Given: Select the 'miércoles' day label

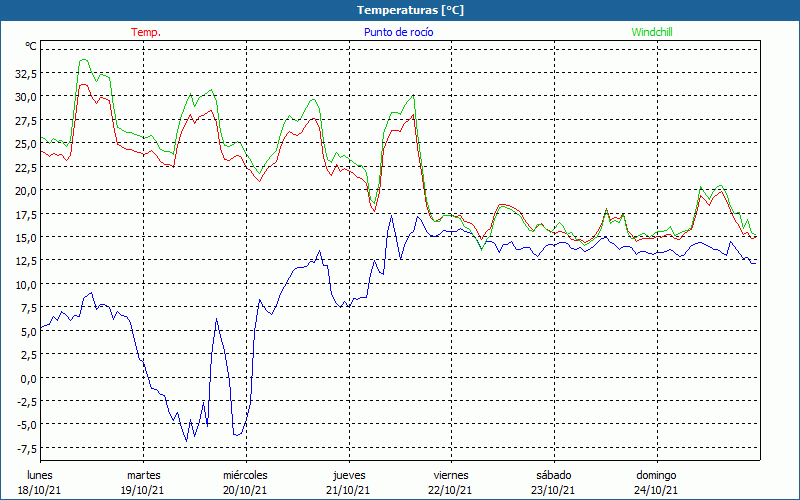Looking at the screenshot, I should [x=245, y=475].
